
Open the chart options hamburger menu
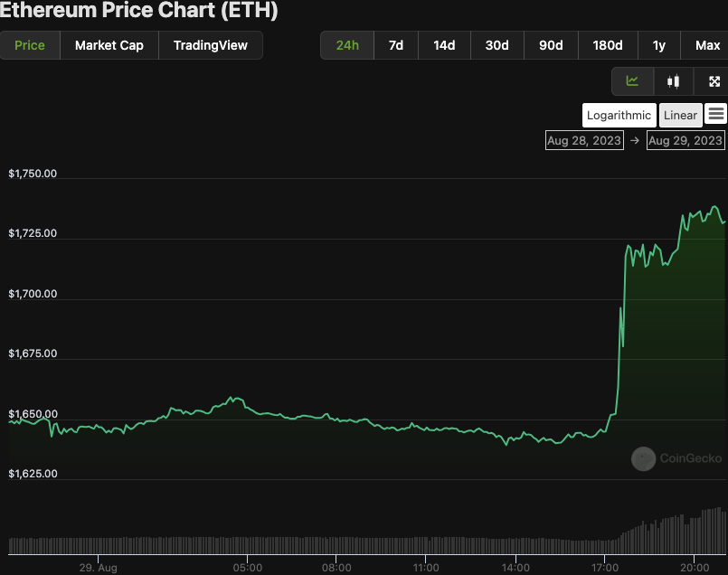coord(717,115)
